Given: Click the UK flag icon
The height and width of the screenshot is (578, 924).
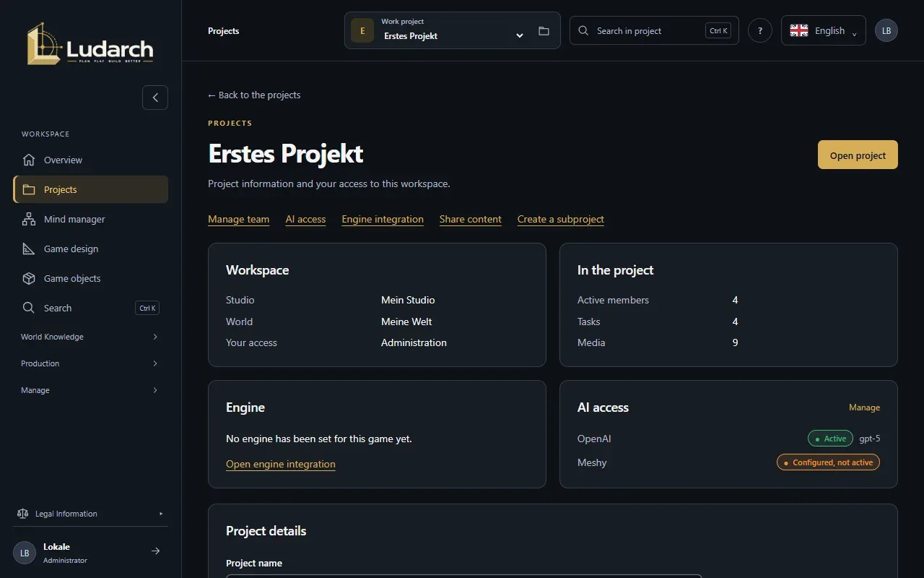Looking at the screenshot, I should 799,30.
